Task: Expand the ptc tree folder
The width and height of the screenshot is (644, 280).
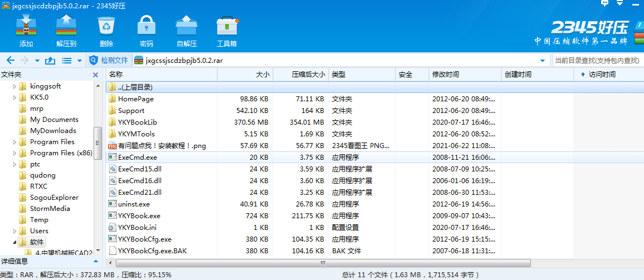Action: point(15,164)
